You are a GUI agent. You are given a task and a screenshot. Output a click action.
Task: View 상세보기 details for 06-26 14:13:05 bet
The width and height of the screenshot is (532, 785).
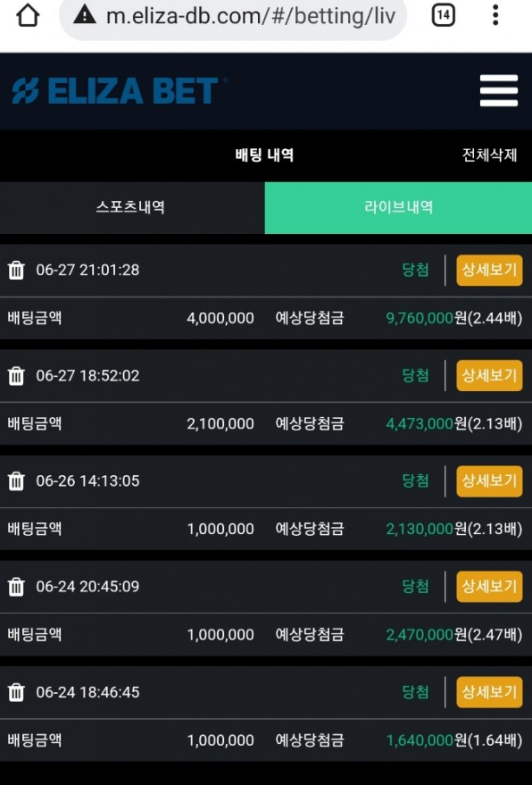coord(489,480)
